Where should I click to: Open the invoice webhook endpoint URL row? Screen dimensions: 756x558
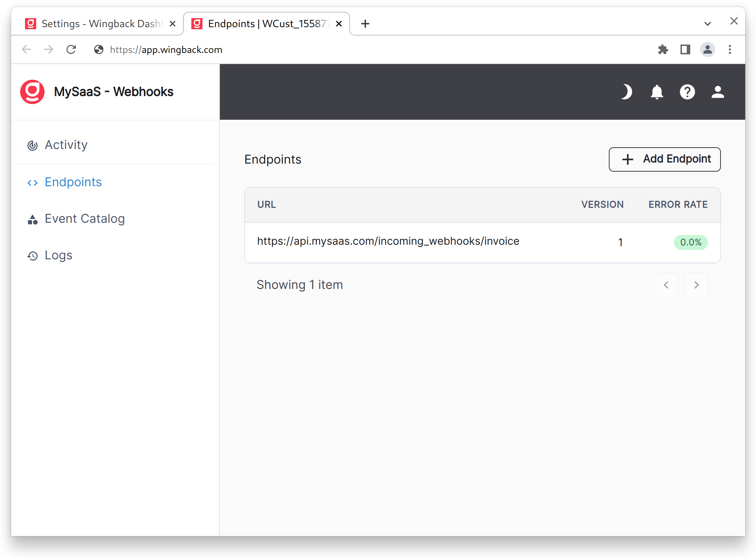coord(388,241)
